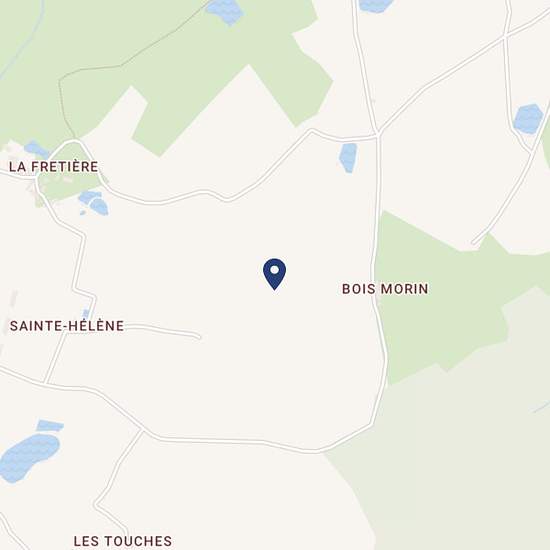
Task: Select the LA FRETIÈRE place label
Action: click(x=54, y=167)
